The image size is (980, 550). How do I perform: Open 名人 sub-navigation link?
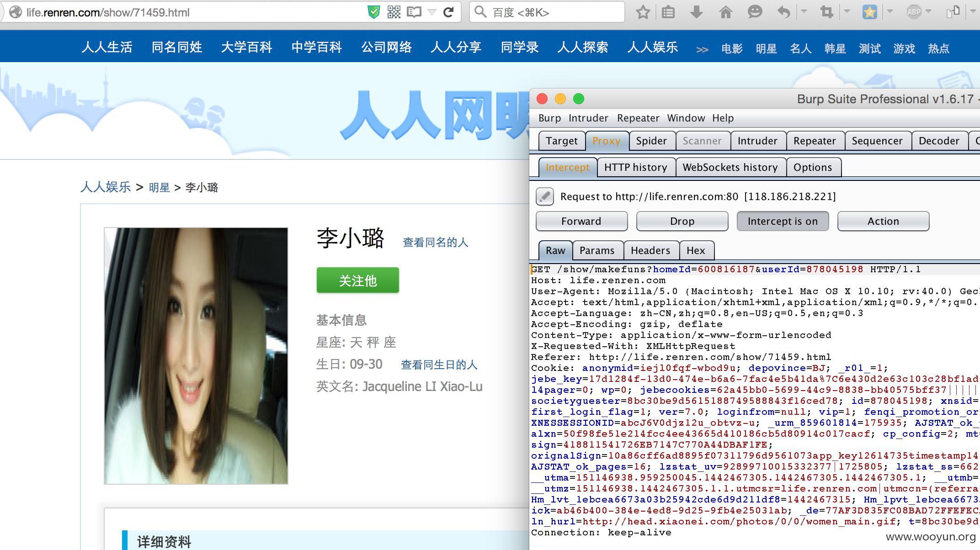pos(800,48)
